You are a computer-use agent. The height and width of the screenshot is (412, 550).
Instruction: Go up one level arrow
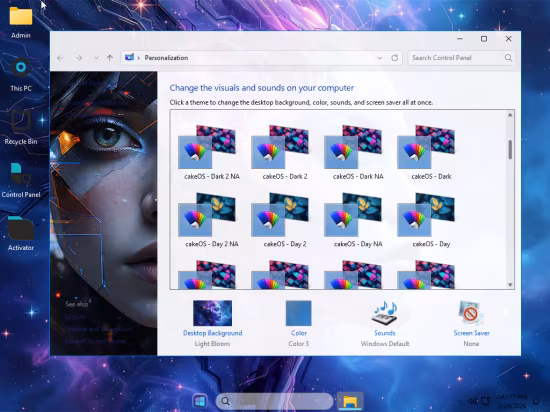(x=110, y=58)
